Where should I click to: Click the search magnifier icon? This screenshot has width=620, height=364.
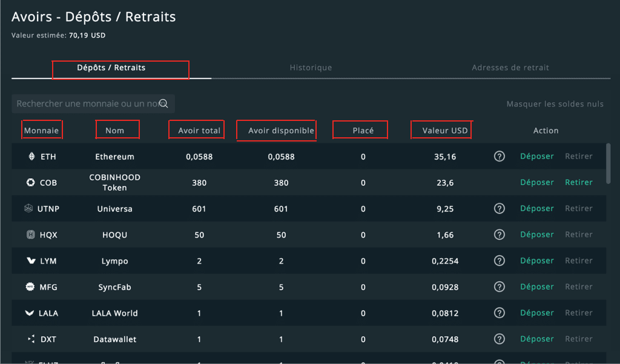(163, 104)
